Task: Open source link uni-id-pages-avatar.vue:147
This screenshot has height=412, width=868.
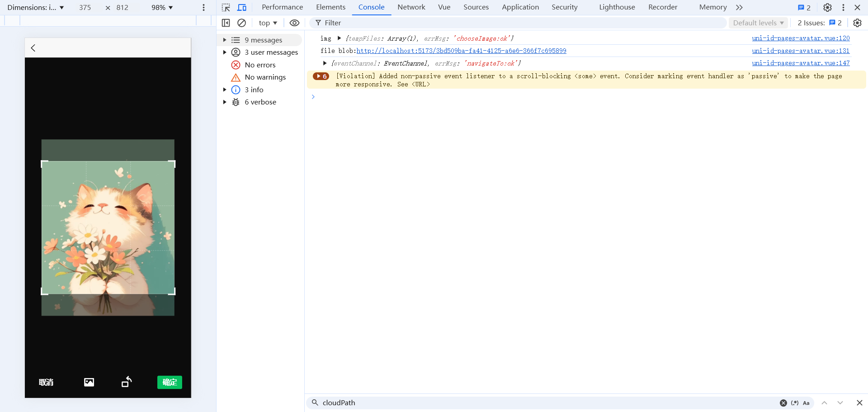Action: coord(801,63)
